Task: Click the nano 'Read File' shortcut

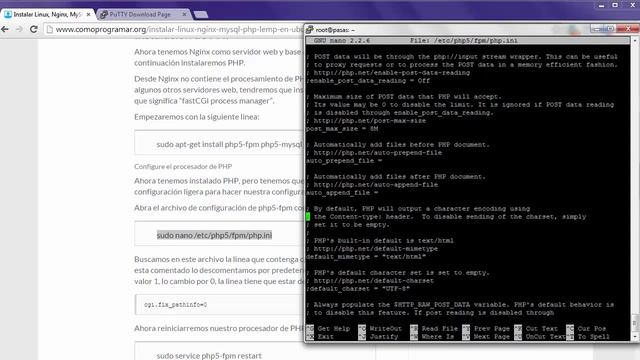Action: pos(434,329)
